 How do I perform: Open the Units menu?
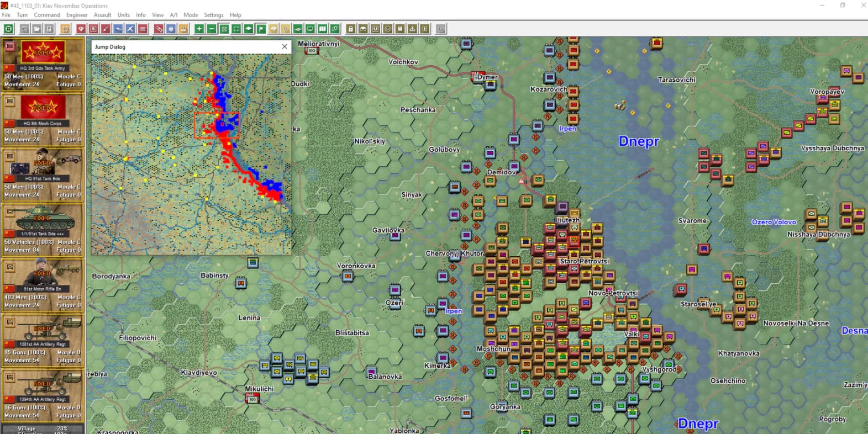click(x=124, y=15)
